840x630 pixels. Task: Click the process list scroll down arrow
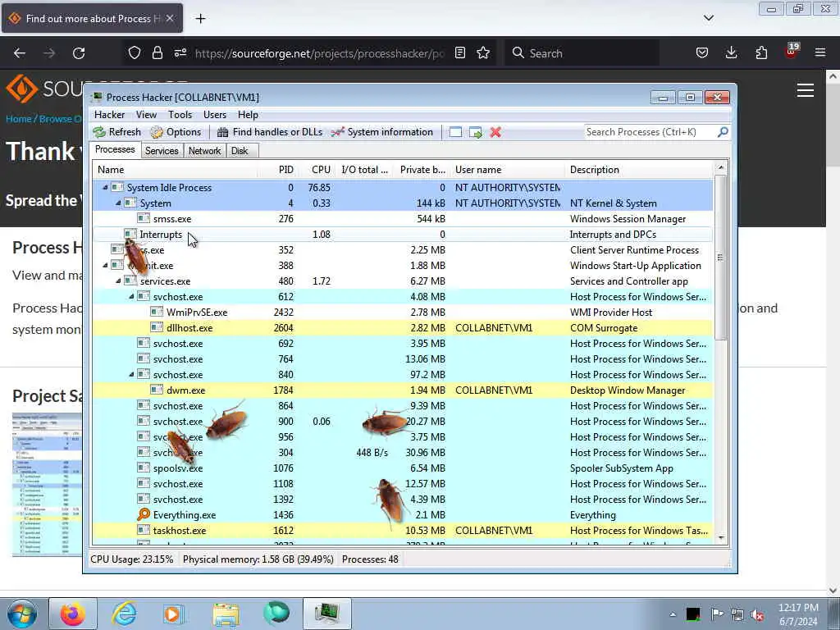click(720, 537)
